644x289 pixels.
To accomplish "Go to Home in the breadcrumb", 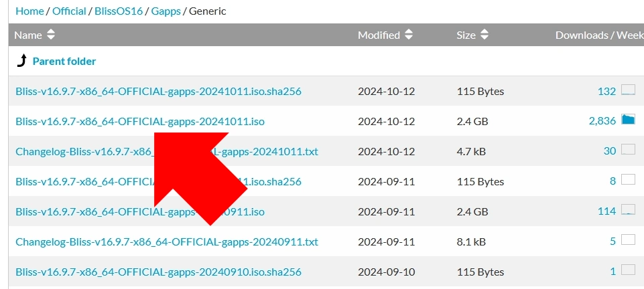I will (29, 11).
